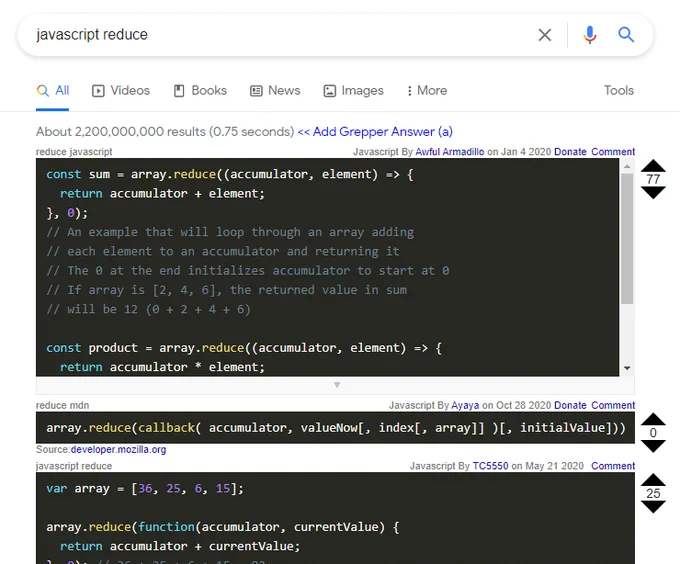
Task: Upvote the Awful Armadillo answer
Action: [653, 166]
